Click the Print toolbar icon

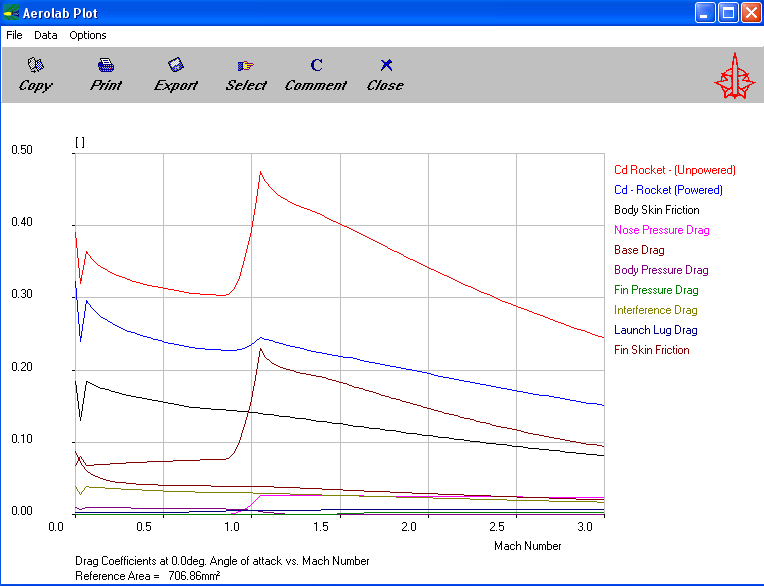coord(106,65)
